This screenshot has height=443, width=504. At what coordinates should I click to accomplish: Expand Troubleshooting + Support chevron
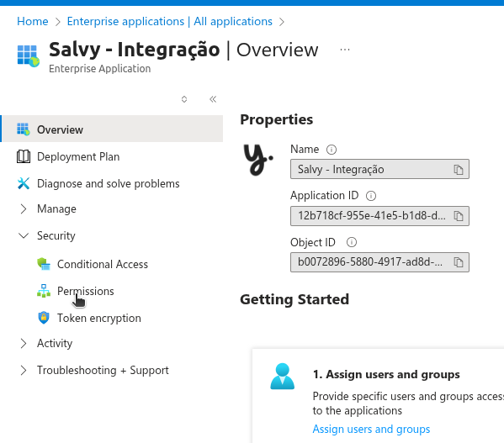pos(24,370)
